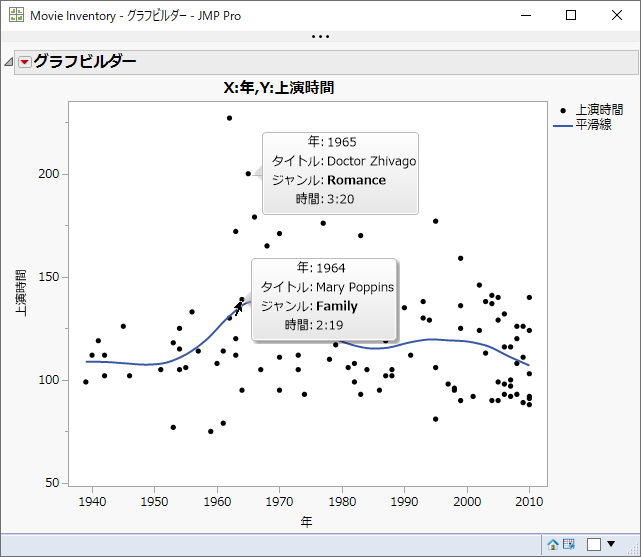Viewport: 641px width, 557px height.
Task: Click the highest data point near 1962
Action: click(229, 118)
